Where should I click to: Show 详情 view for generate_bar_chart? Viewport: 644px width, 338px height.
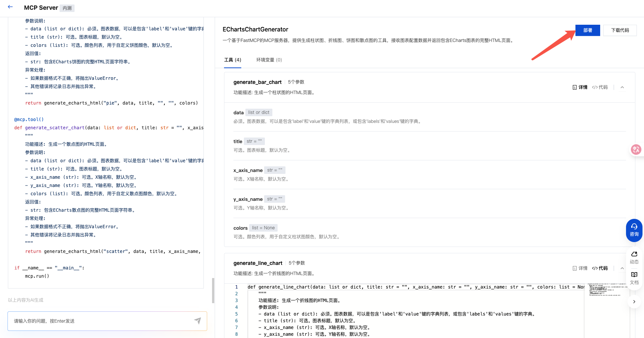(x=580, y=87)
